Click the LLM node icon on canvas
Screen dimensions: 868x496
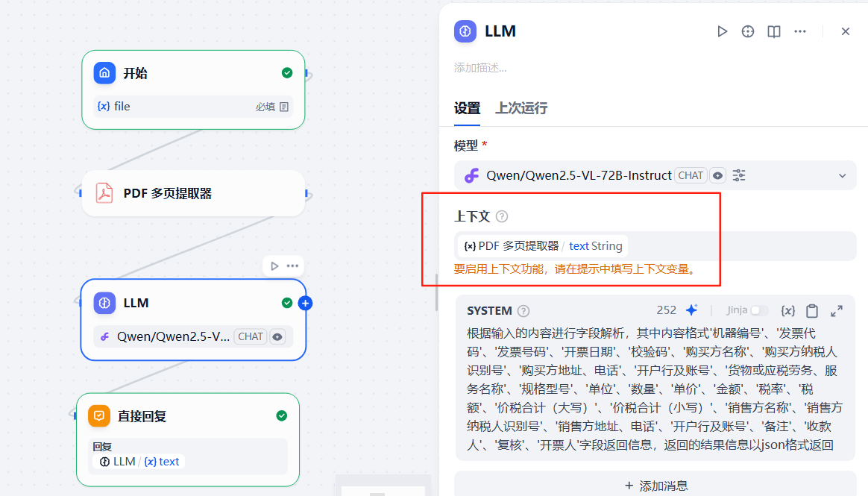(x=104, y=303)
